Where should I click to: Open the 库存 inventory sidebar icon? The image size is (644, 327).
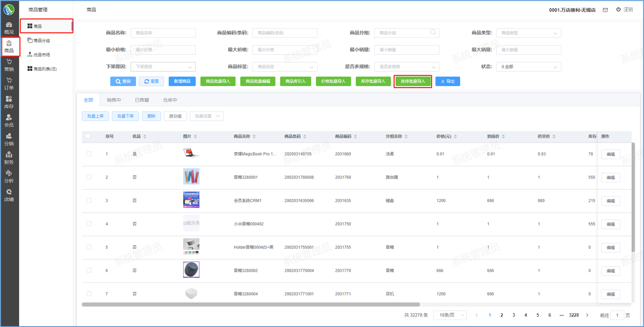point(9,102)
